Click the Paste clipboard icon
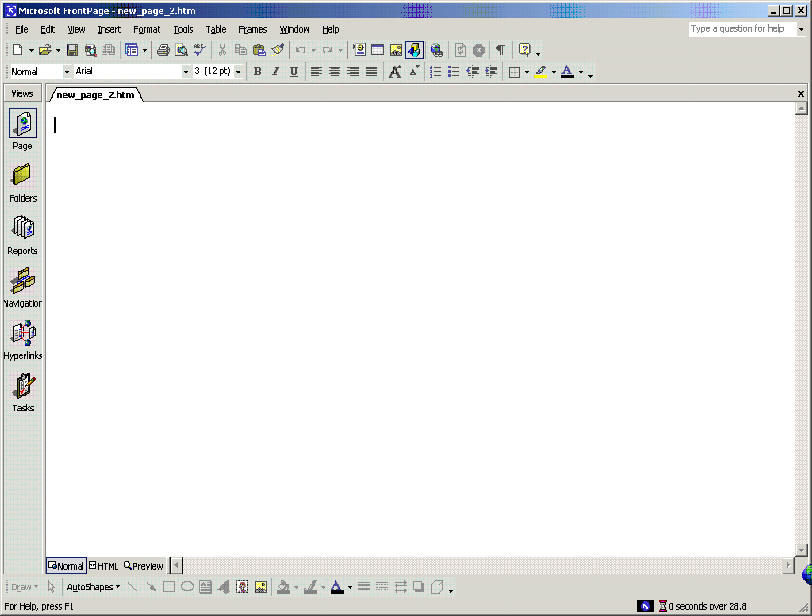This screenshot has height=616, width=812. (259, 50)
